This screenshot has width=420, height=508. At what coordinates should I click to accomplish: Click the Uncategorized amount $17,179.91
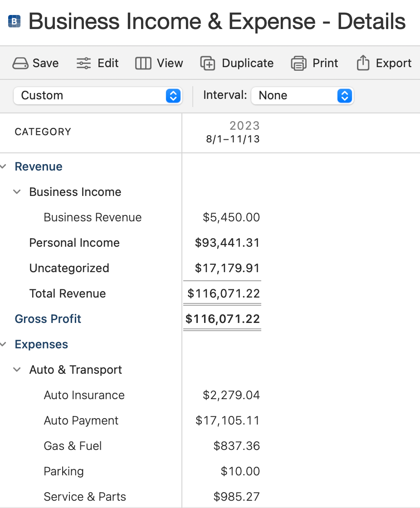coord(227,268)
